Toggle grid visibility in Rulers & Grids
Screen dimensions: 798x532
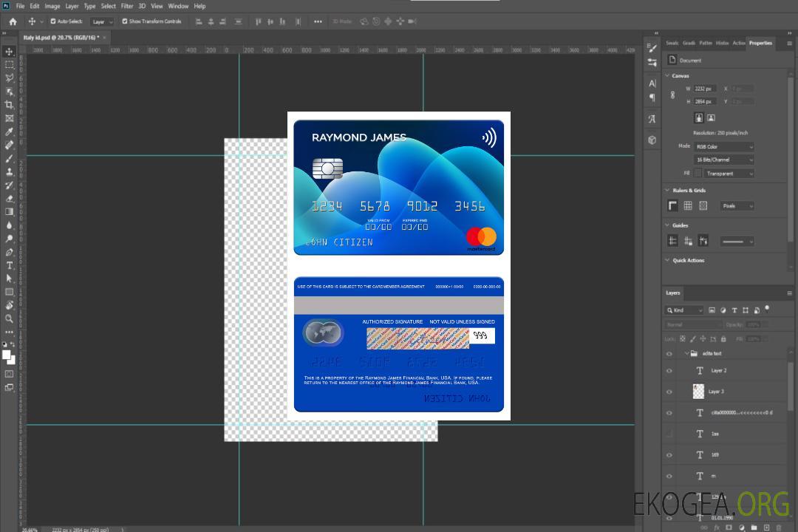pyautogui.click(x=688, y=205)
